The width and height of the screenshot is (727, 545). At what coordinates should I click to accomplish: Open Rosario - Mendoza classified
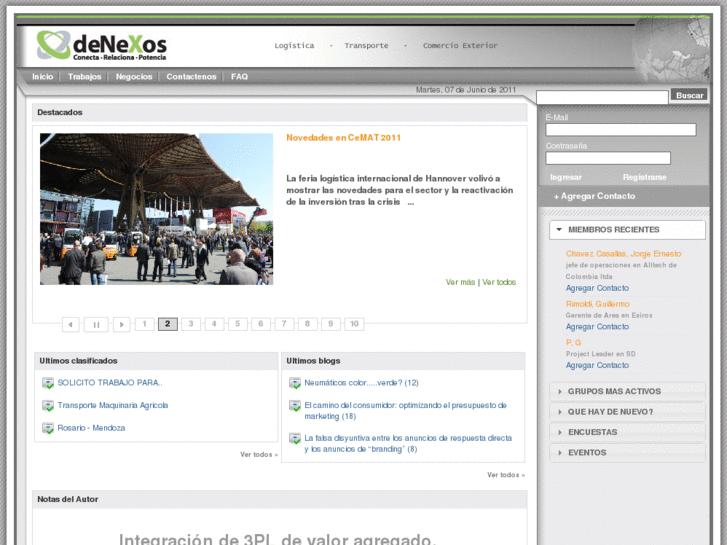tap(91, 428)
